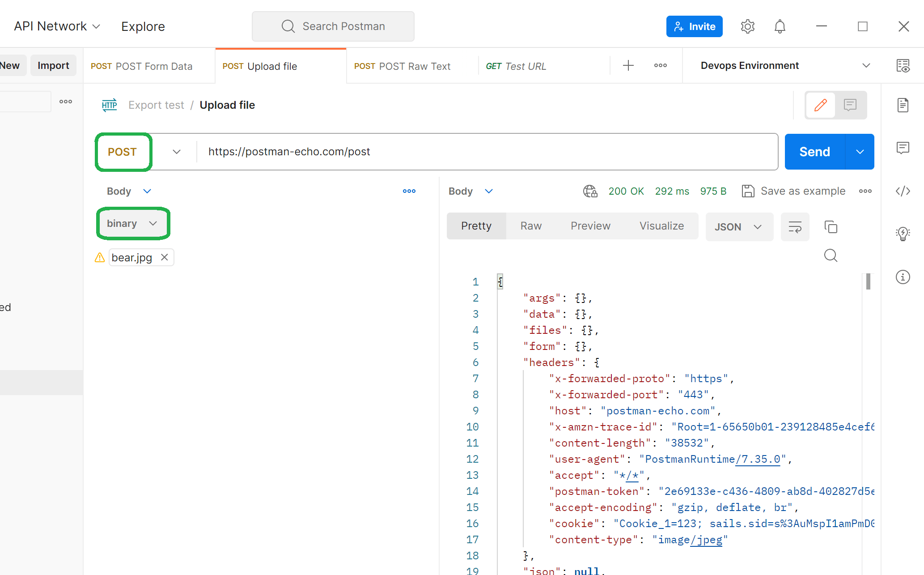Expand the Send button options arrow
Screen dimensions: 924x575
pyautogui.click(x=860, y=152)
